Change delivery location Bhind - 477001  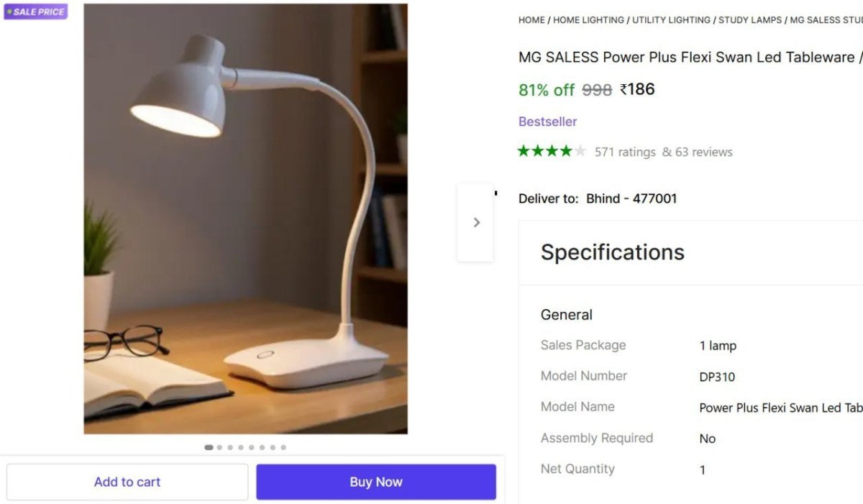click(631, 198)
